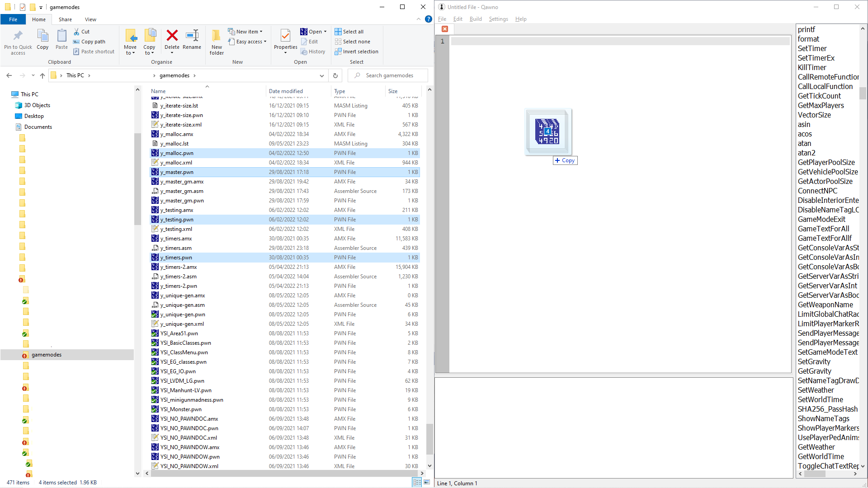Click the Pin to Quick access icon
This screenshot has width=868, height=488.
(x=18, y=36)
